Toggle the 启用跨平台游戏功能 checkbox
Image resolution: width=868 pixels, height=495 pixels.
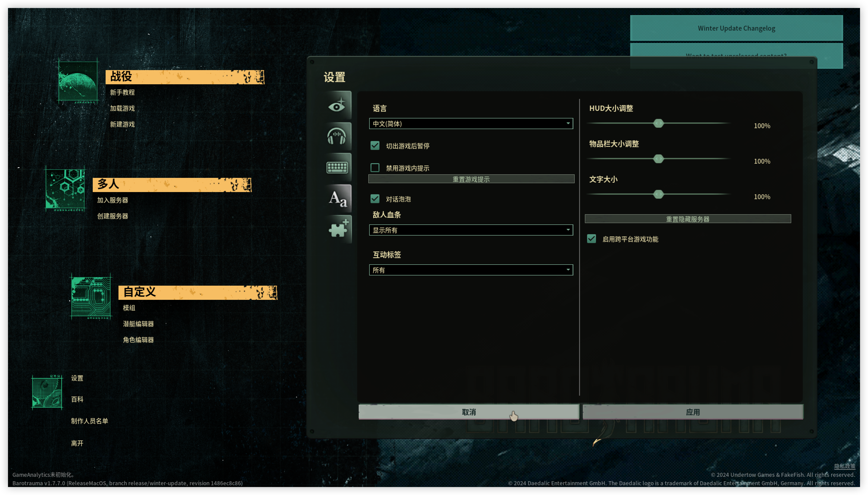(x=592, y=239)
